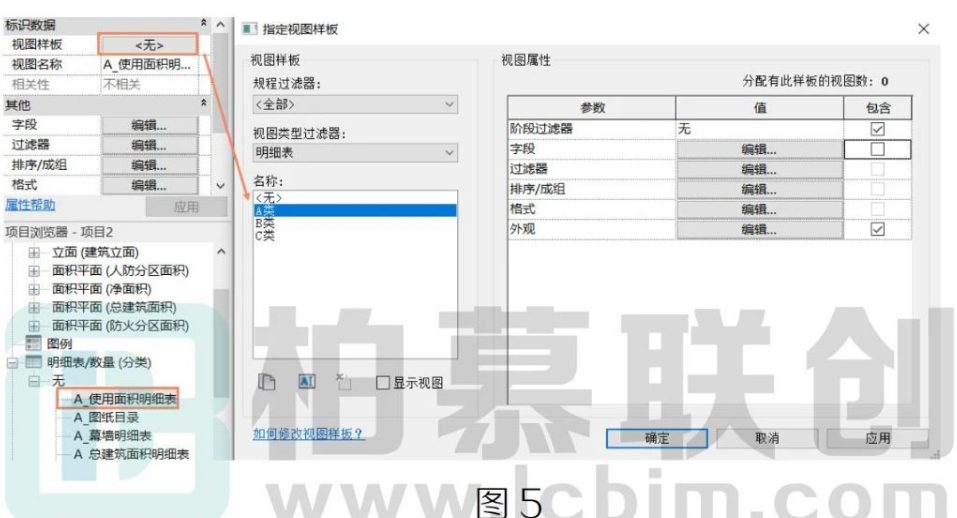
Task: Toggle include checkbox for 过滤器 row
Action: point(877,169)
